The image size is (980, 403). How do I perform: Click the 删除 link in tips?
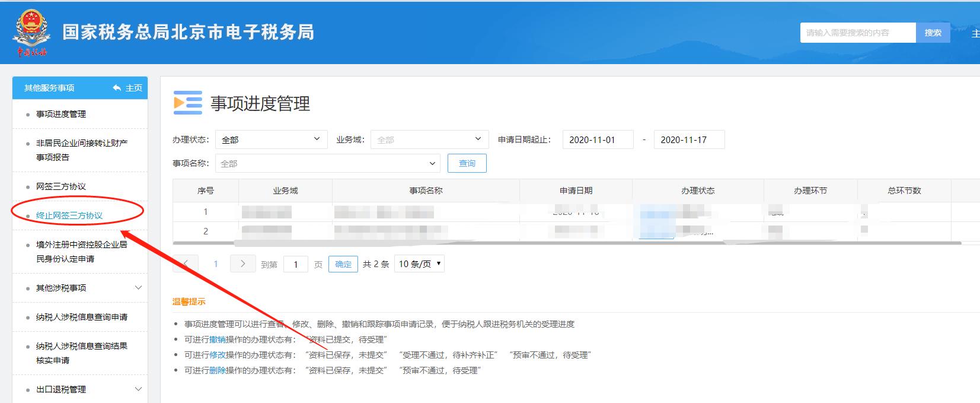click(x=217, y=370)
